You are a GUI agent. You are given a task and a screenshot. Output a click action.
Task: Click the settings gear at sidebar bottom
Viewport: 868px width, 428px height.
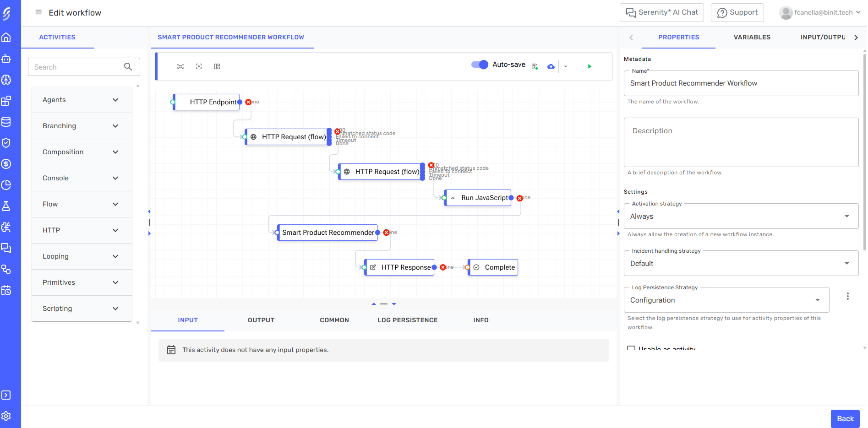coord(6,417)
